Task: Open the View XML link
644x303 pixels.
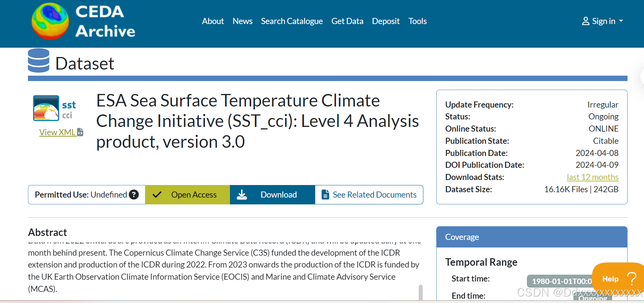Action: click(x=57, y=132)
